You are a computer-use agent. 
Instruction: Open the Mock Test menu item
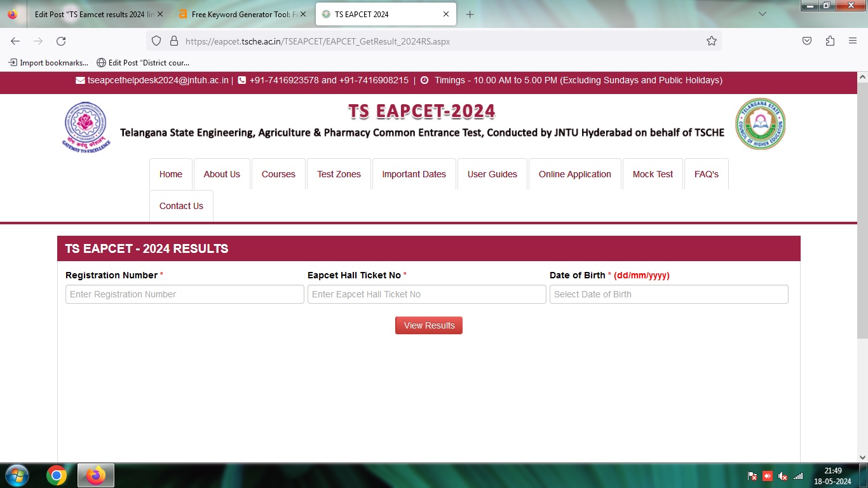pos(653,174)
